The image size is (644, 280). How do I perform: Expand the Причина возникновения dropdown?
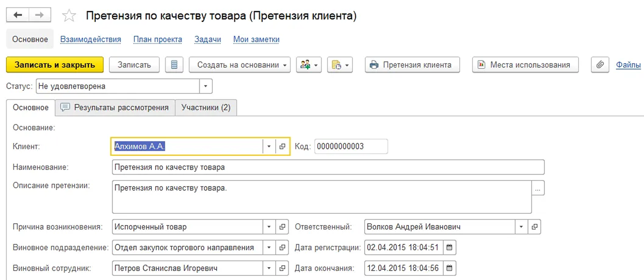(x=269, y=227)
